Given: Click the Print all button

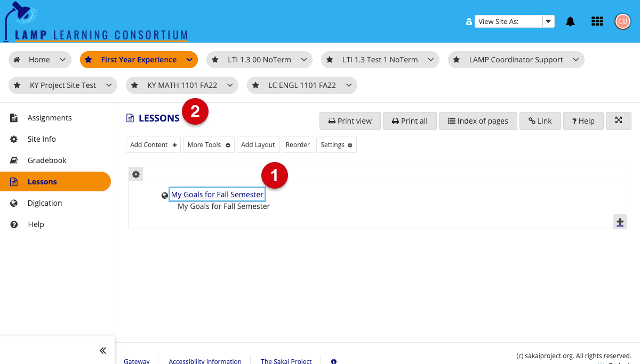Looking at the screenshot, I should [410, 121].
